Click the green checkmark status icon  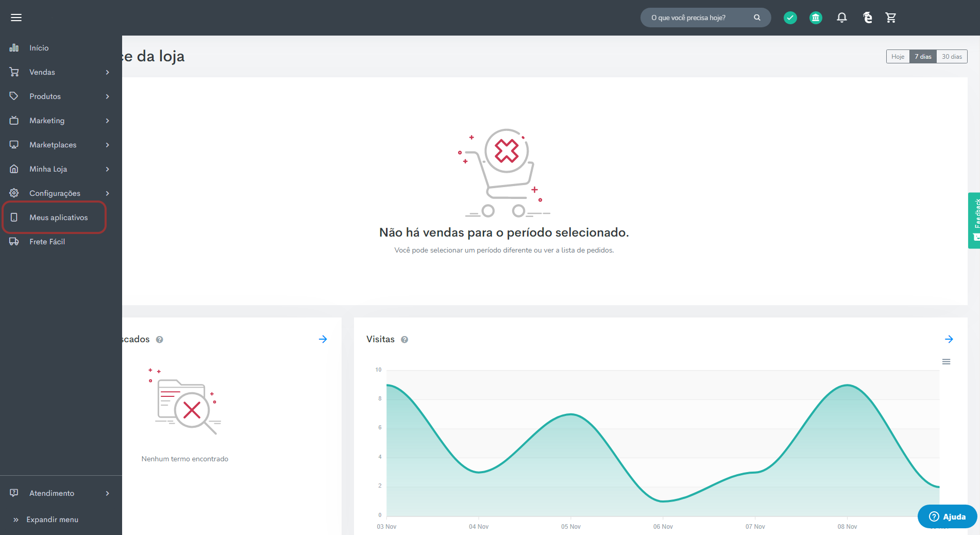point(790,18)
